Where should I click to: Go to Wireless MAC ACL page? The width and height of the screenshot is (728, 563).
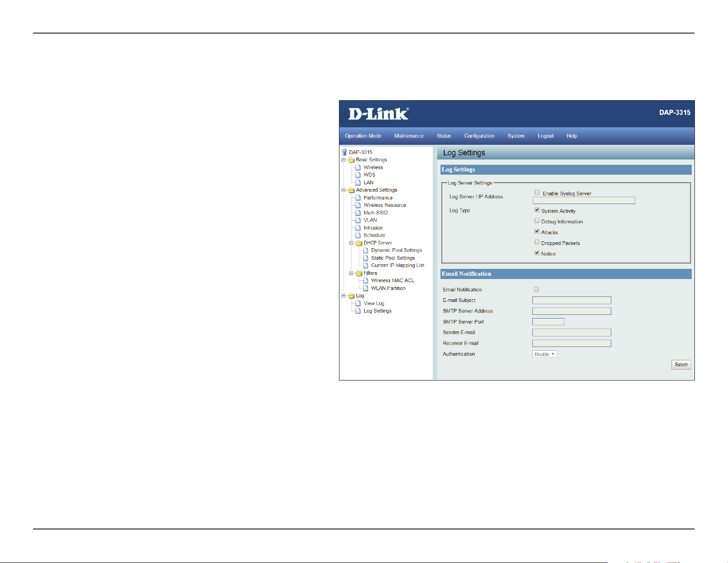click(x=393, y=280)
